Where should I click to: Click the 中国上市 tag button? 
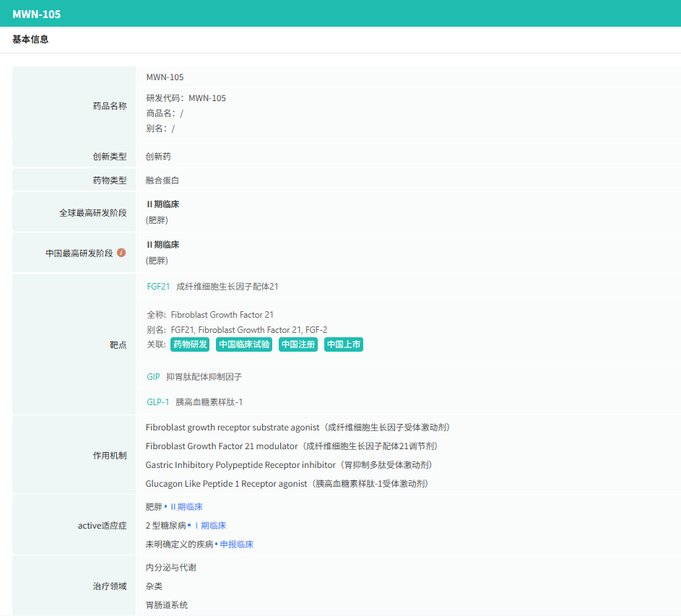coord(344,344)
